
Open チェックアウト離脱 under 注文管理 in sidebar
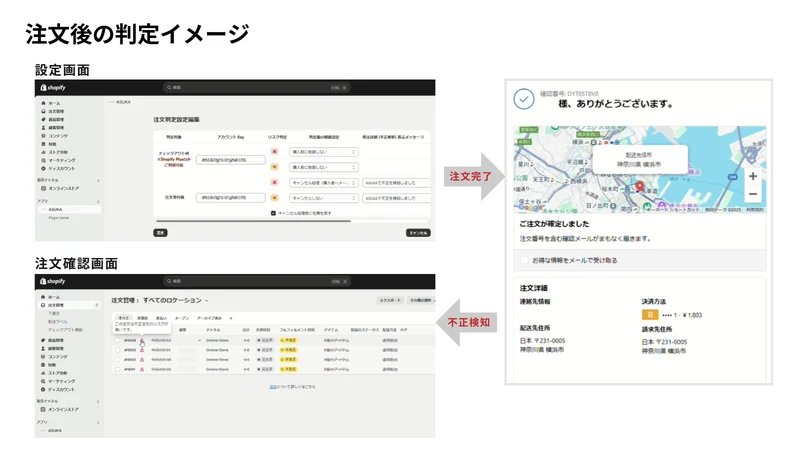pyautogui.click(x=65, y=330)
